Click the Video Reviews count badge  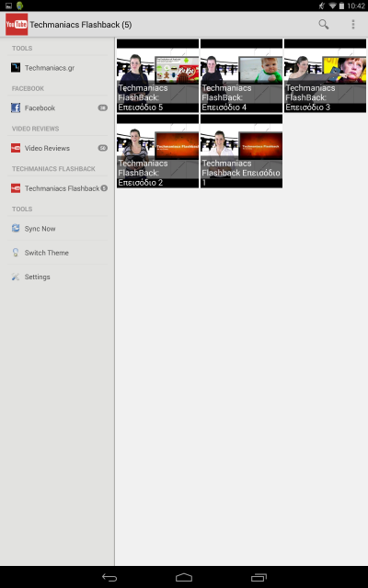tap(102, 148)
